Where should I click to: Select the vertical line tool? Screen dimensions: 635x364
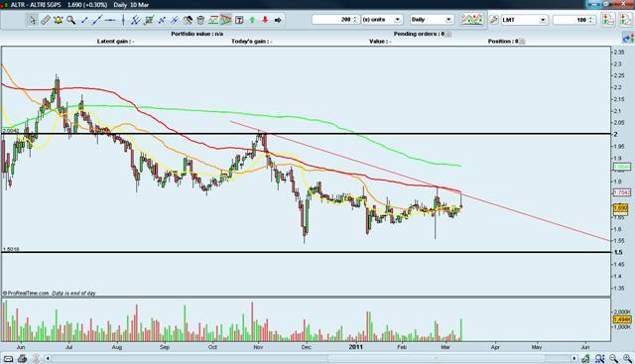[123, 20]
